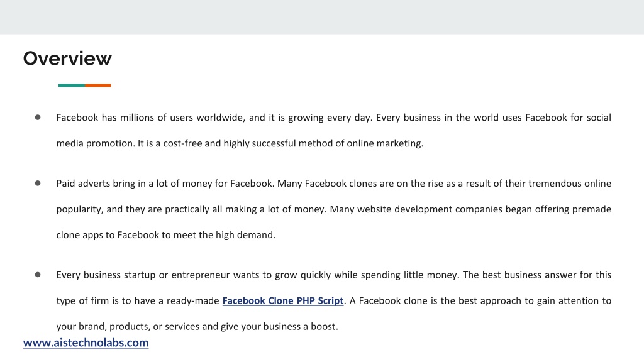Viewport: 644px width, 362px height.
Task: Click the phrase 'The best business answer for this'
Action: pos(537,275)
